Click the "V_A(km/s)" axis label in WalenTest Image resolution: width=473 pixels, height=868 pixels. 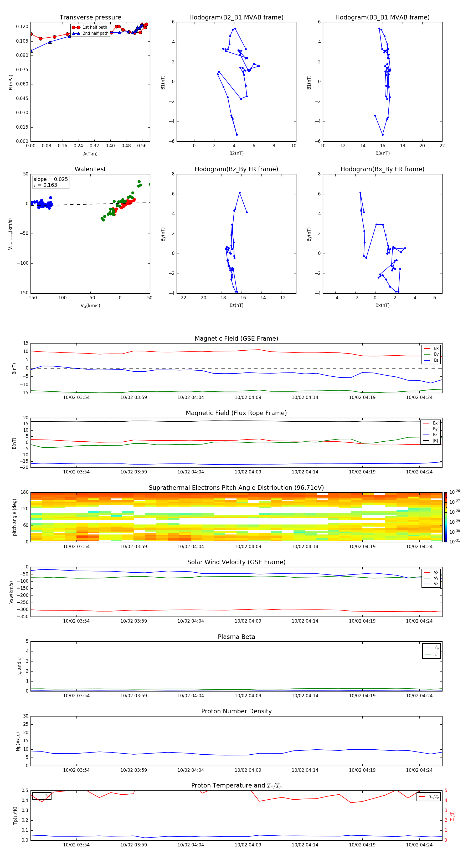90,306
